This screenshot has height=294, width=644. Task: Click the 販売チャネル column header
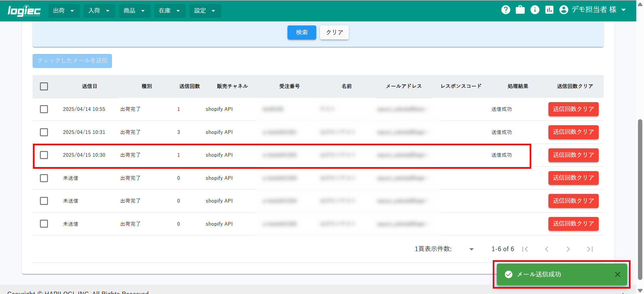(x=232, y=86)
